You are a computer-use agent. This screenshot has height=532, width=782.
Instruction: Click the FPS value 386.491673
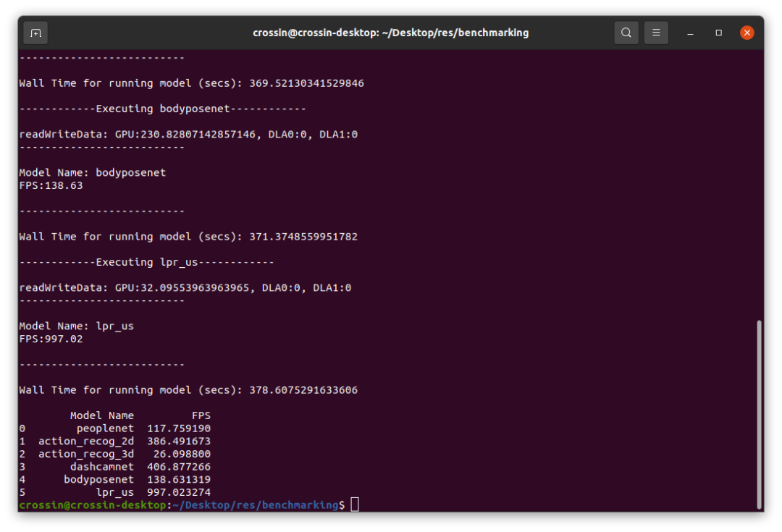(179, 442)
